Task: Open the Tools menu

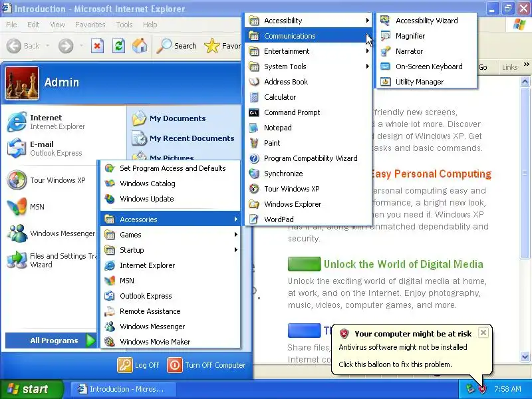Action: [x=124, y=25]
